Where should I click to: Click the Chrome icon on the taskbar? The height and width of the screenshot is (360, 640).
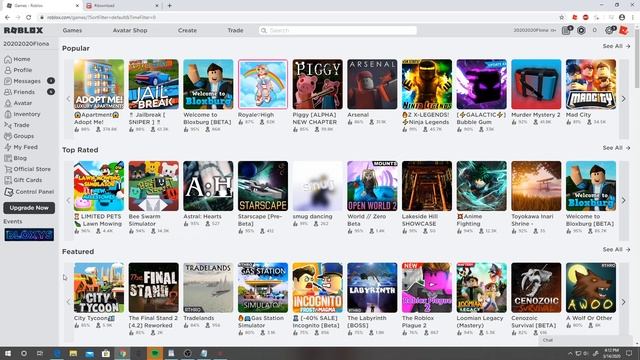122,353
